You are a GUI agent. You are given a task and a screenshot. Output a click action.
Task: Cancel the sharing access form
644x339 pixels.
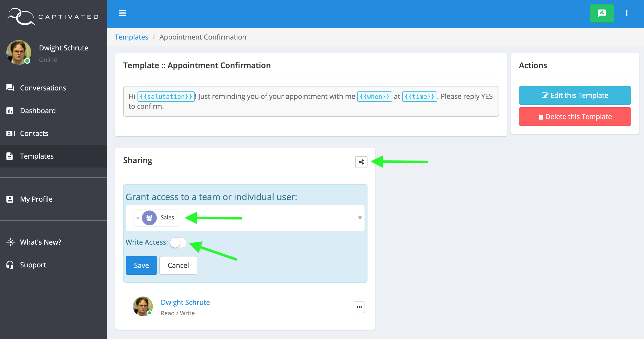pos(178,265)
